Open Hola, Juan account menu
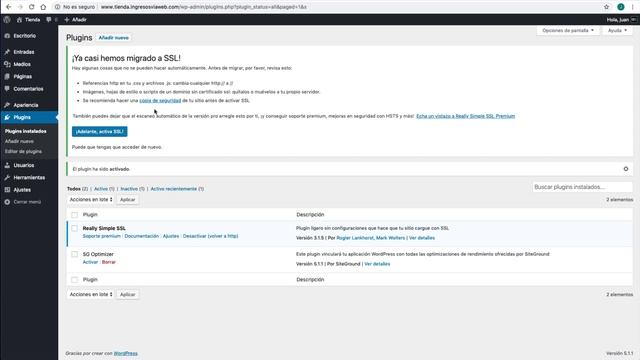 coord(621,20)
